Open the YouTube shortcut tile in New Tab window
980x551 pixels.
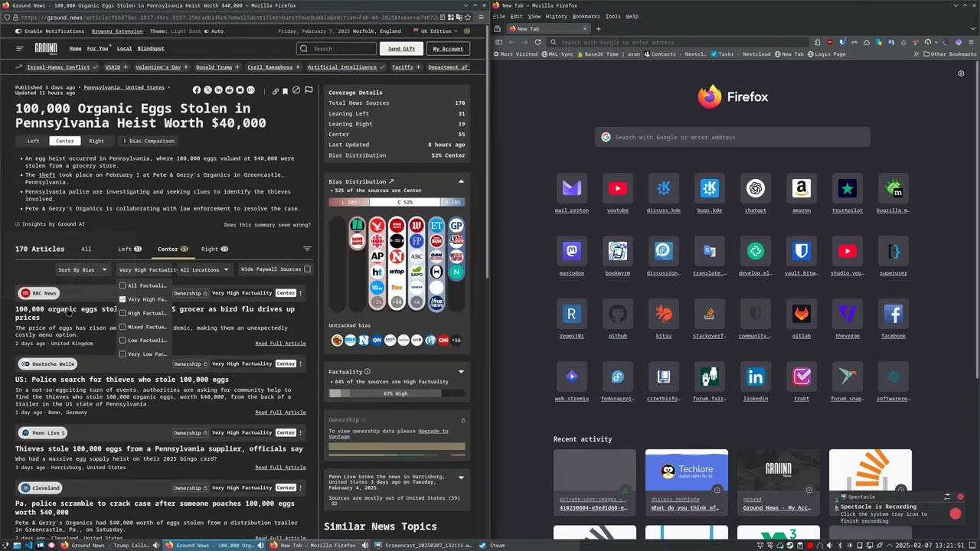tap(618, 188)
